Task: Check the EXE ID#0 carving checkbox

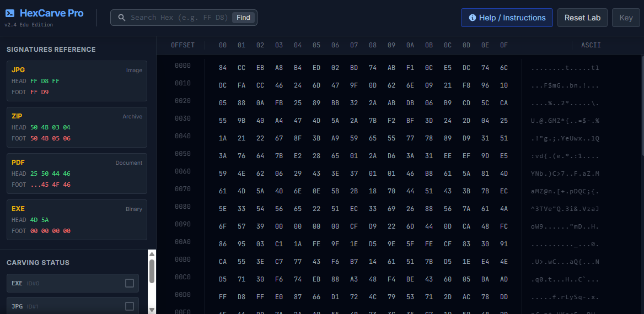Action: click(x=130, y=283)
